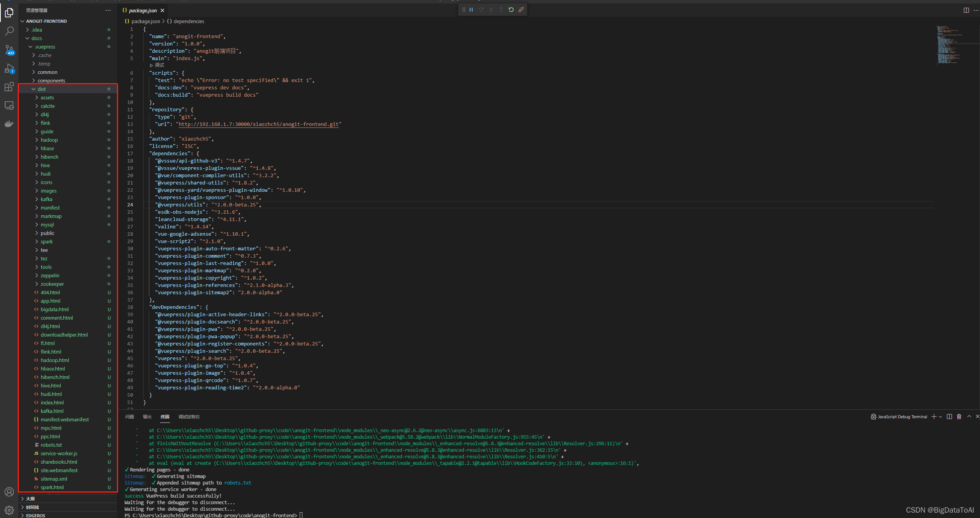Open the Extensions view in activity bar

tap(9, 87)
